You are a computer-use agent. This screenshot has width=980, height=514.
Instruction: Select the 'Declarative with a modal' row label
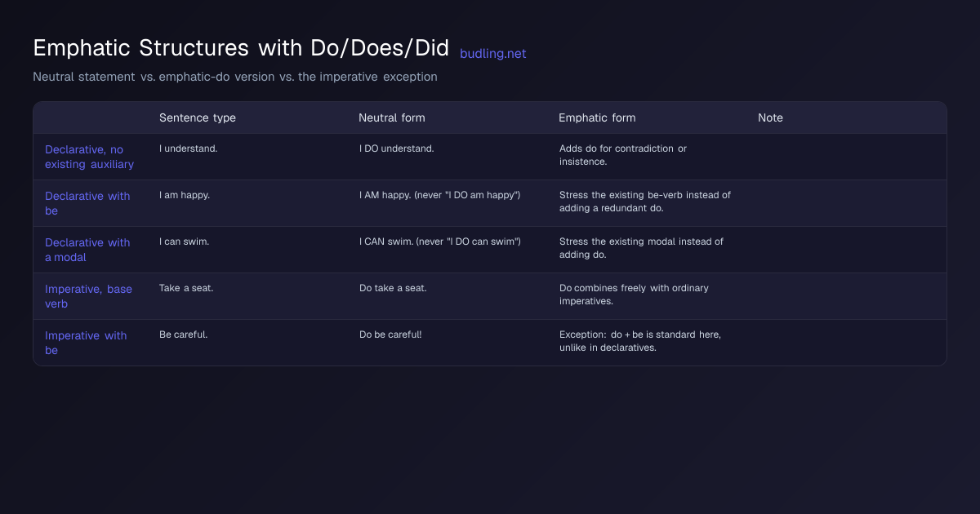coord(87,250)
